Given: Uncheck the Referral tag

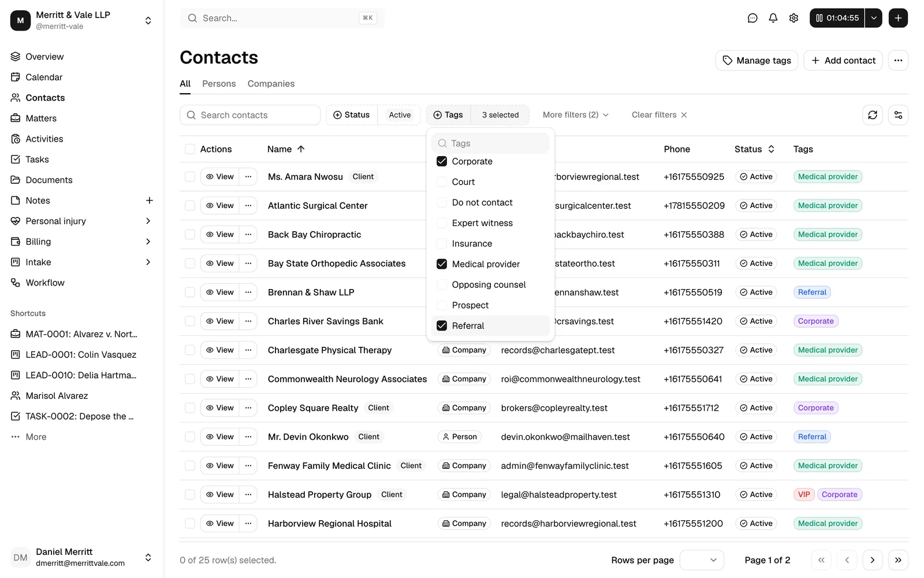Looking at the screenshot, I should click(442, 325).
